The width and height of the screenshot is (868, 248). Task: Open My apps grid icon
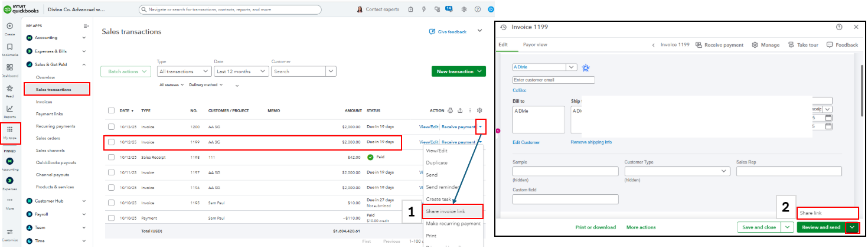point(9,129)
